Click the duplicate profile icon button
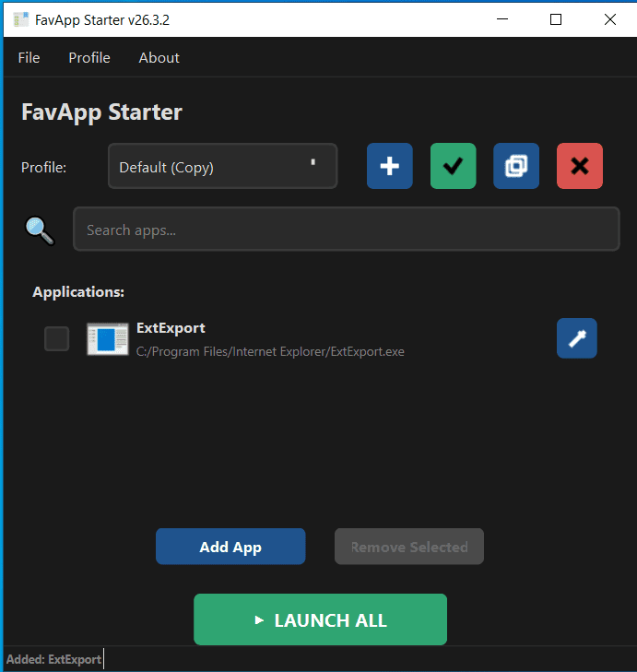The height and width of the screenshot is (672, 637). tap(516, 166)
